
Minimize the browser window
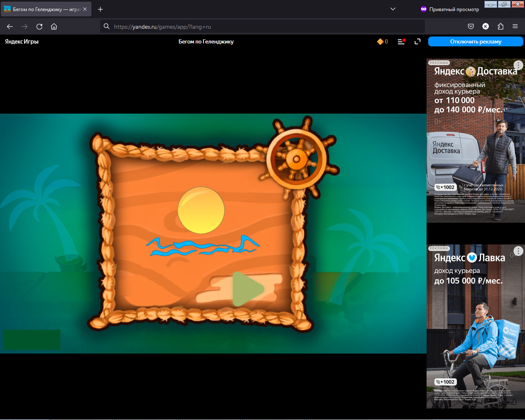point(491,5)
